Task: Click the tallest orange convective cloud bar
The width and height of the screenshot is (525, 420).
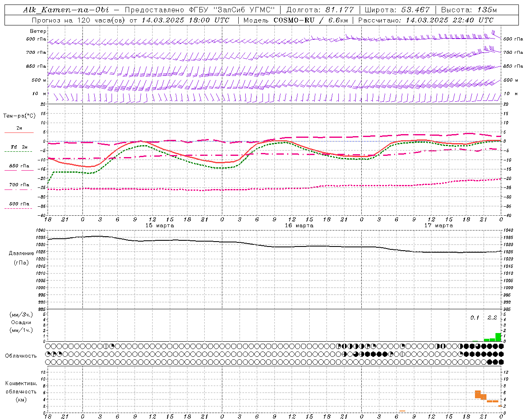Action: (477, 394)
